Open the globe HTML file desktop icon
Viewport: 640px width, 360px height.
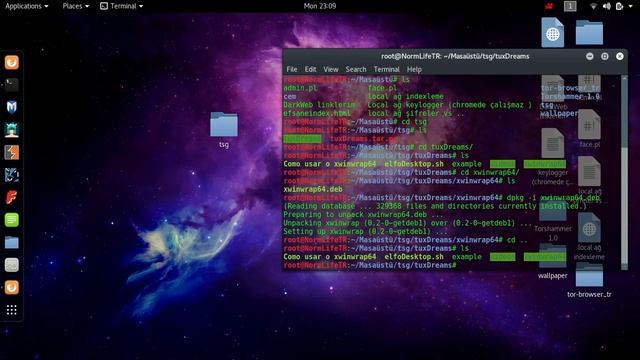click(553, 33)
